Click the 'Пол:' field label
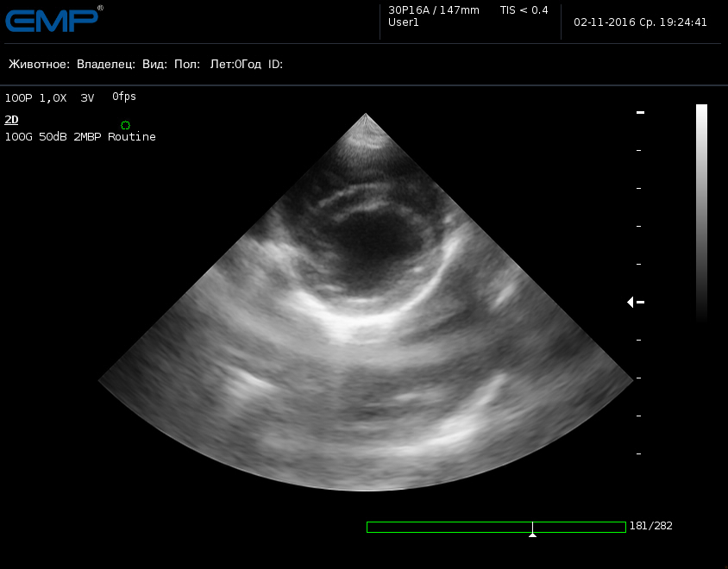Screen dimensions: 728x569 [187, 64]
